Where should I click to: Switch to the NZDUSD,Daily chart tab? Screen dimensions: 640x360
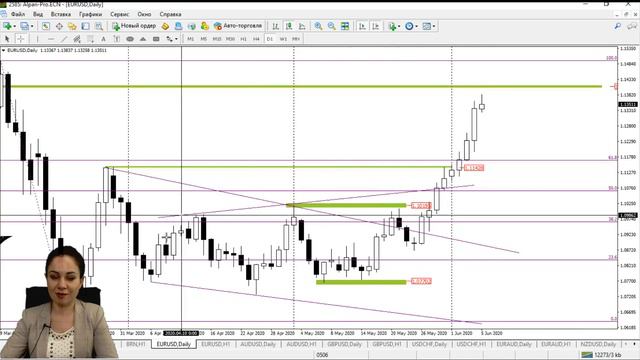598,344
